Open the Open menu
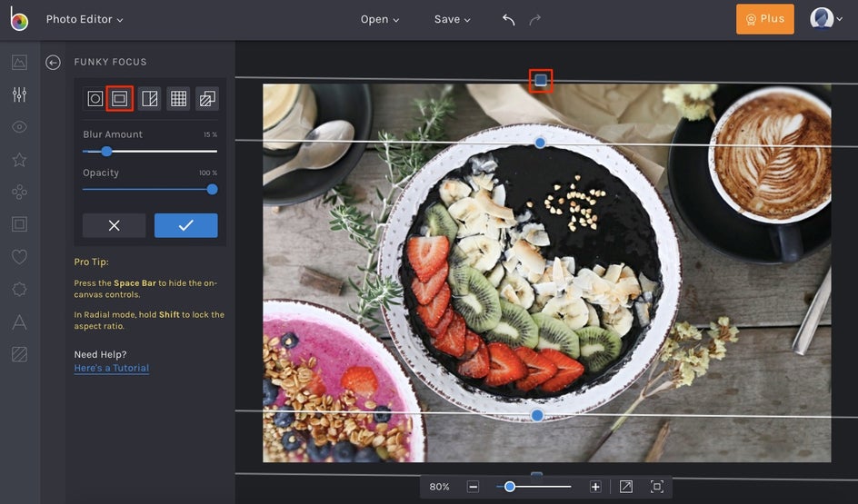This screenshot has width=858, height=504. (x=380, y=19)
